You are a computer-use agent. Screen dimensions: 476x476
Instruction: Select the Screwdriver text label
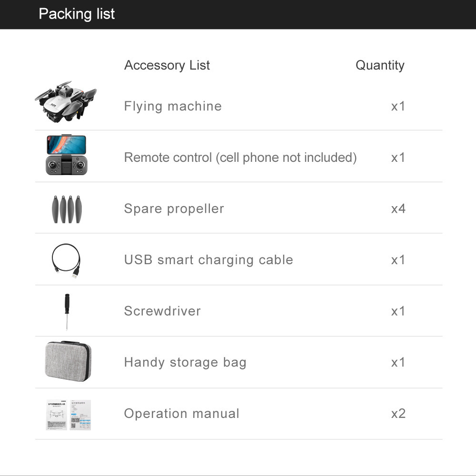162,311
